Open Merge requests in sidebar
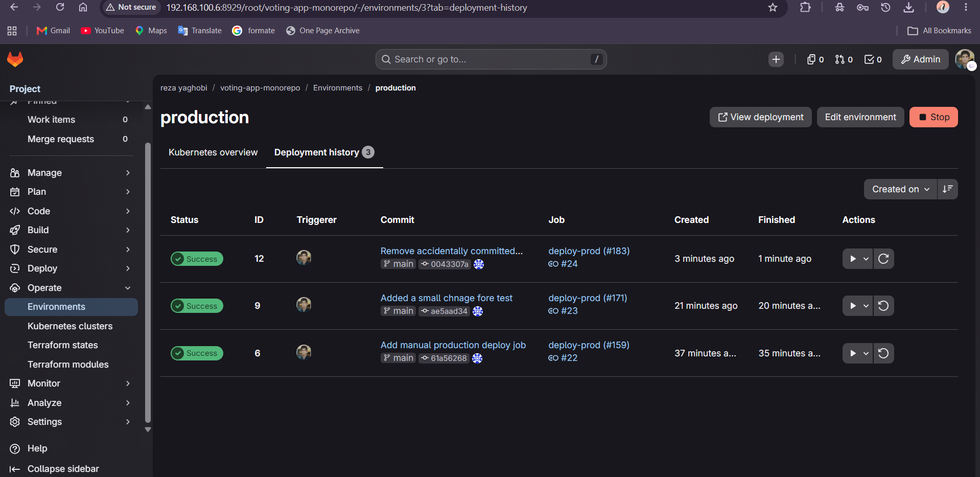Image resolution: width=980 pixels, height=477 pixels. coord(71,139)
